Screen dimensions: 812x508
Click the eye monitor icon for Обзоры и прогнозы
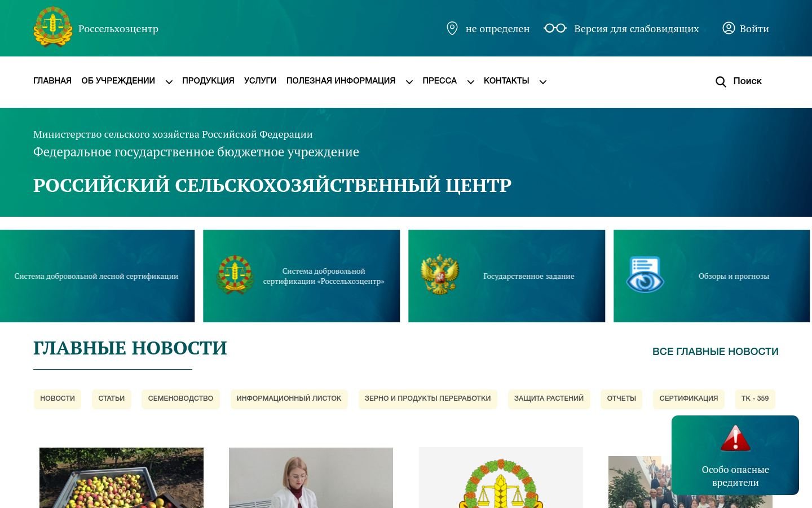tap(645, 275)
